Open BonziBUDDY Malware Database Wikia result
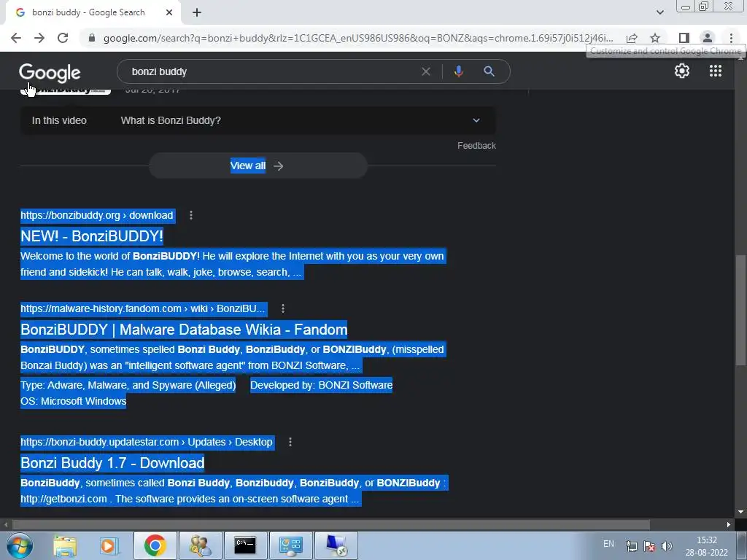 click(x=184, y=330)
